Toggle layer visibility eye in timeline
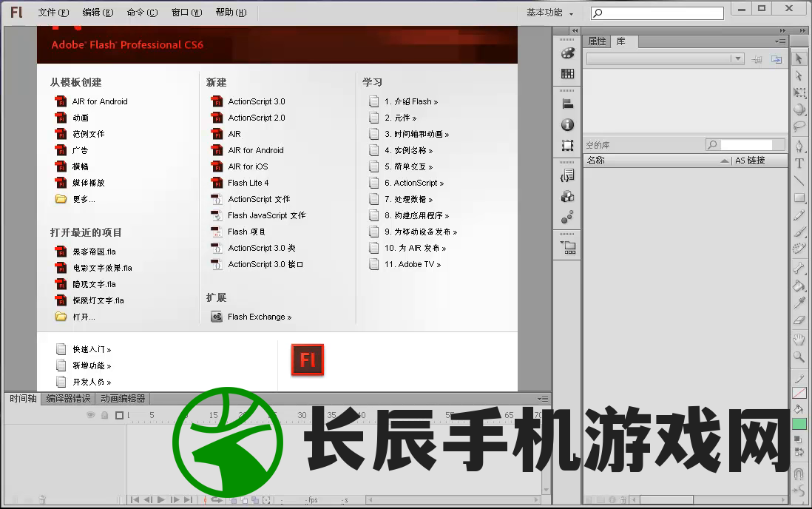This screenshot has width=812, height=509. click(x=91, y=415)
